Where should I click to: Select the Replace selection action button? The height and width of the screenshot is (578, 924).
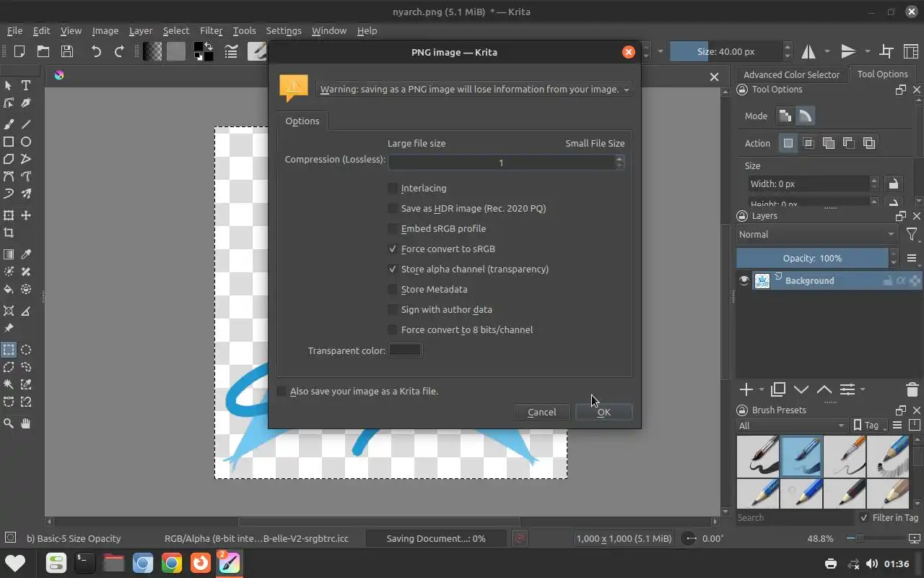788,143
